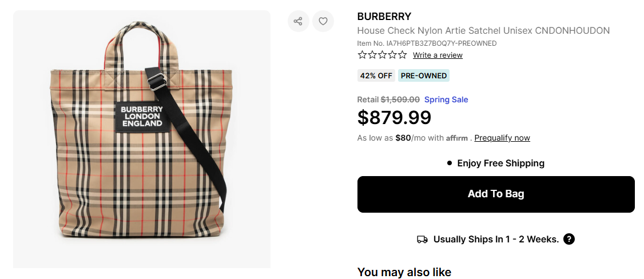Screen dimensions: 644x279
Task: Select the fifth rating star
Action: (402, 55)
